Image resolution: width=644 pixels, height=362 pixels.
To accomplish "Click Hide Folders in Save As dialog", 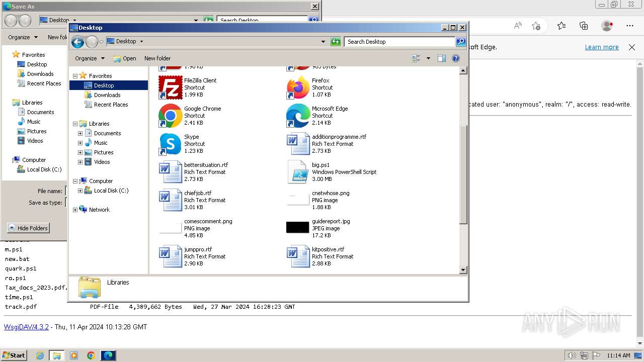I will [28, 228].
